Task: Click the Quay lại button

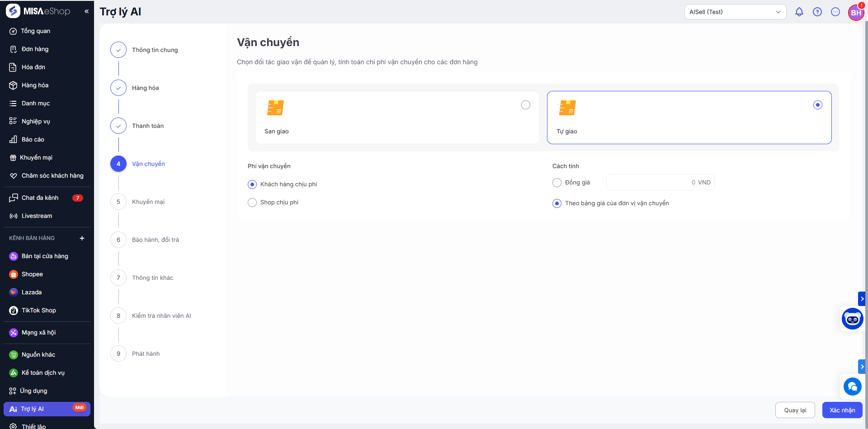Action: coord(795,410)
